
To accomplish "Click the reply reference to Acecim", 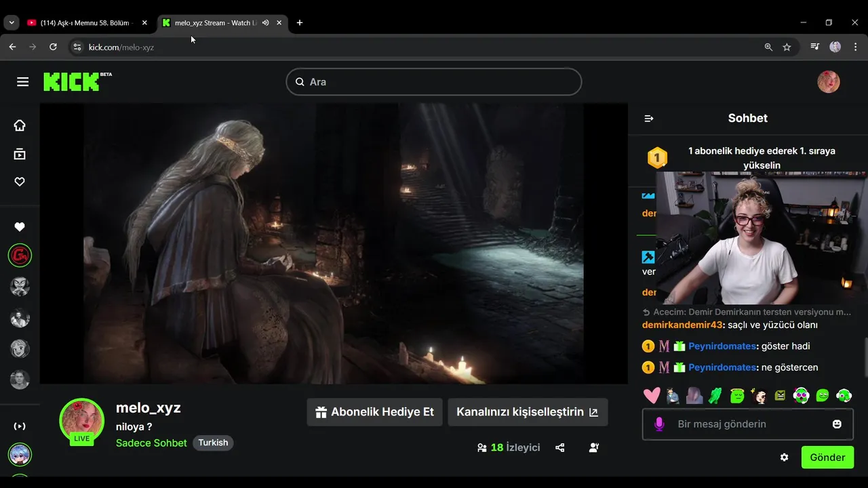I will click(x=747, y=312).
